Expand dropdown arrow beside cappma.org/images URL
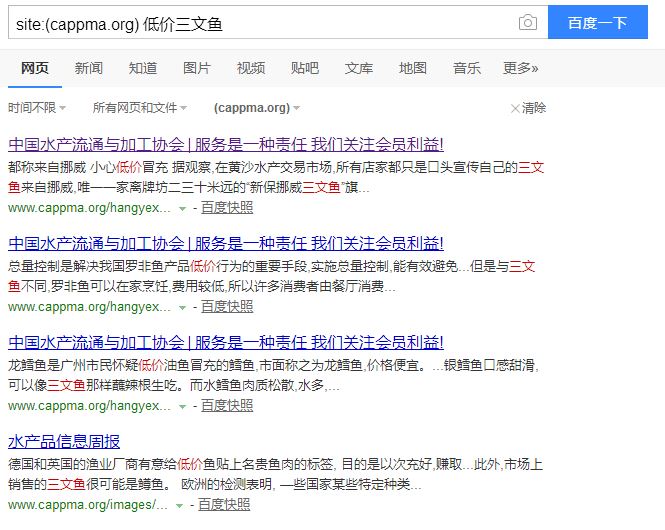Screen dimensions: 665x530 coord(179,505)
